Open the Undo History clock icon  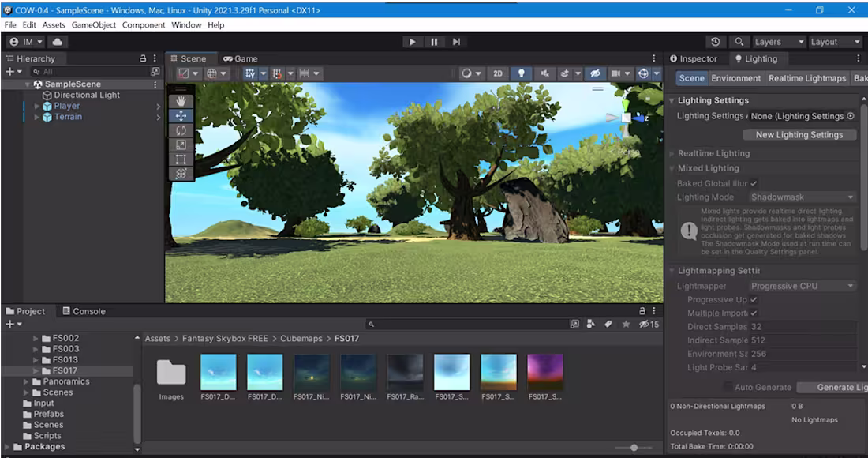pos(716,42)
